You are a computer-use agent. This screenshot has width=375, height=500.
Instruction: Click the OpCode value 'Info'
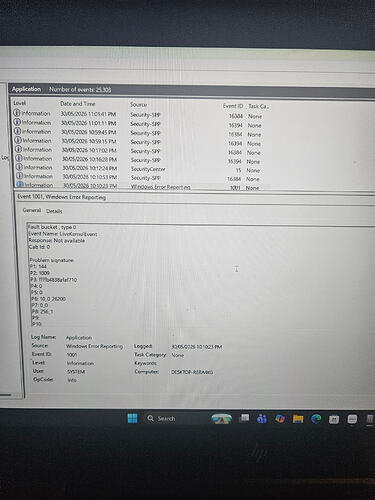[72, 380]
